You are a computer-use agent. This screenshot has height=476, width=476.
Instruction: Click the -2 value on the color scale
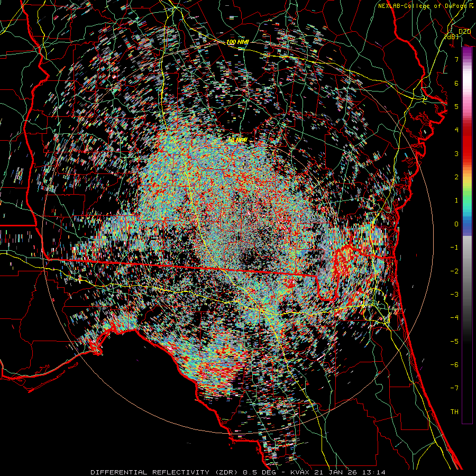click(454, 271)
